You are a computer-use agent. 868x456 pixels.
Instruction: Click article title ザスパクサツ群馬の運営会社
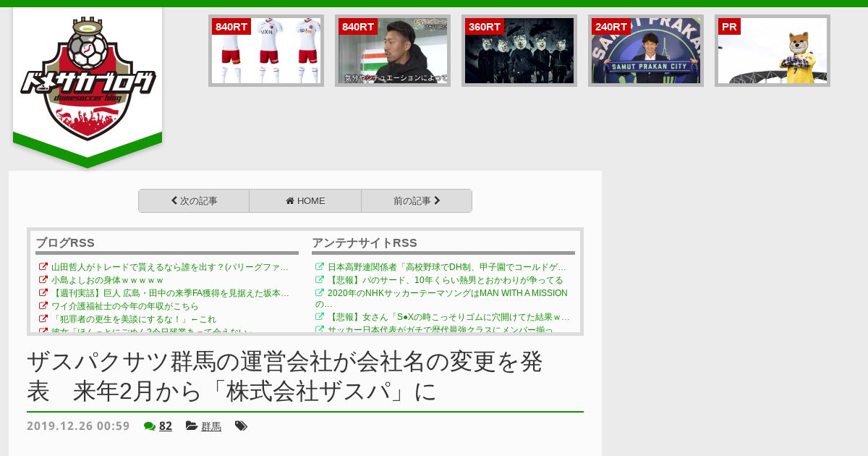pyautogui.click(x=284, y=376)
